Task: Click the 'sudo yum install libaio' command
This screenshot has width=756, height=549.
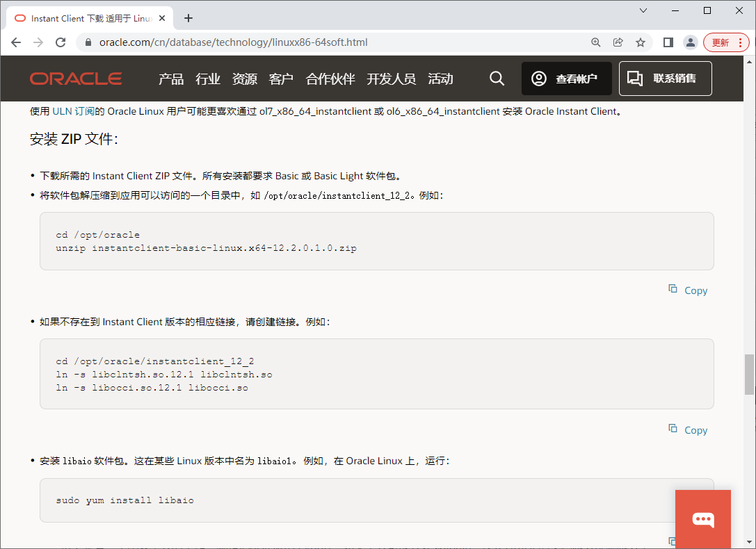Action: (x=125, y=500)
